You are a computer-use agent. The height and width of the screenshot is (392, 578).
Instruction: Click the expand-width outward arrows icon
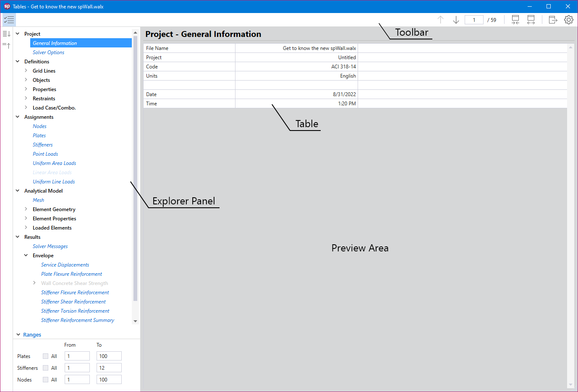531,20
